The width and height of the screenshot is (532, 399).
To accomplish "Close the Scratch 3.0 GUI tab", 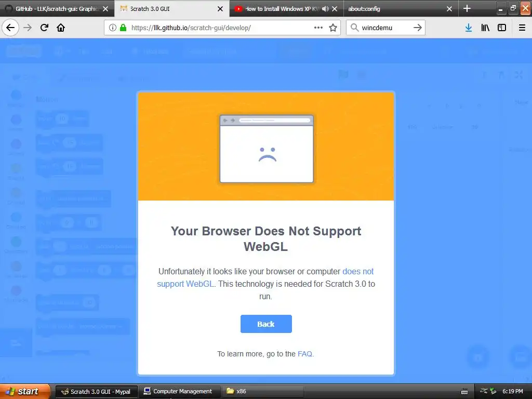I will point(220,9).
